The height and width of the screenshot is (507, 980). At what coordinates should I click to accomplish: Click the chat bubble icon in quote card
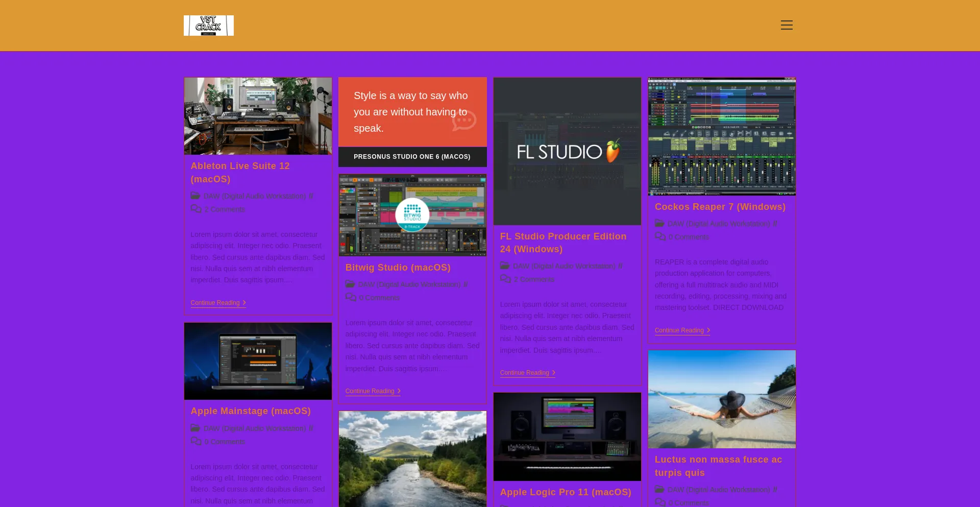click(x=464, y=121)
